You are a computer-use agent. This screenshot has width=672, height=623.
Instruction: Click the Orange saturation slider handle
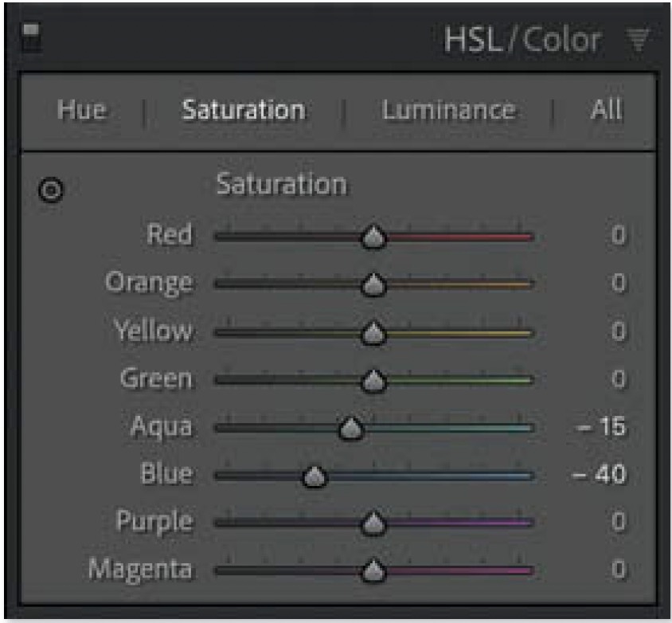coord(373,284)
